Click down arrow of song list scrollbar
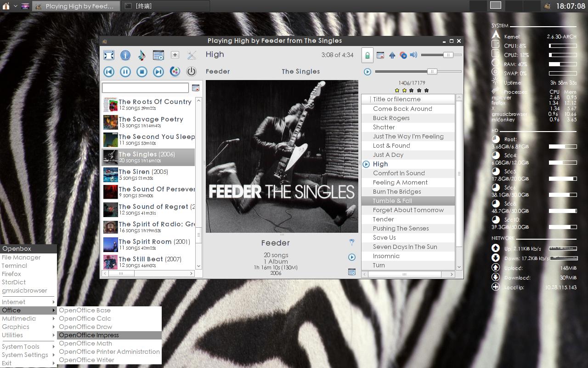 click(458, 267)
